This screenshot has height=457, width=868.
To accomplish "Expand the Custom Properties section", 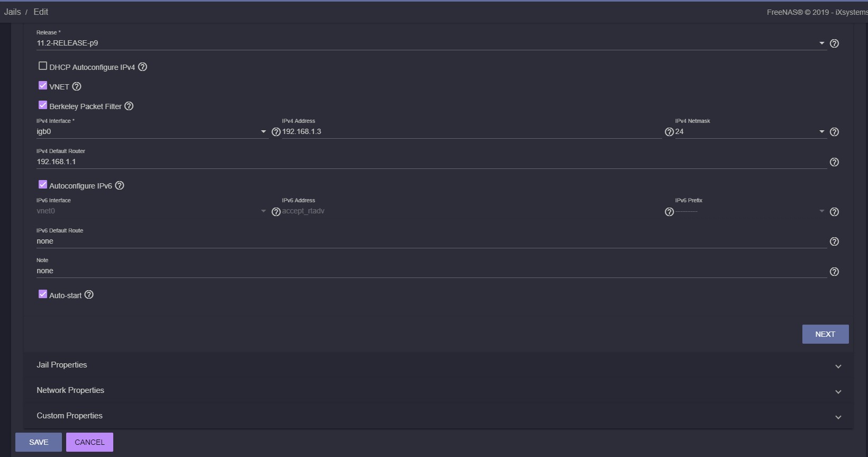I will pos(438,416).
